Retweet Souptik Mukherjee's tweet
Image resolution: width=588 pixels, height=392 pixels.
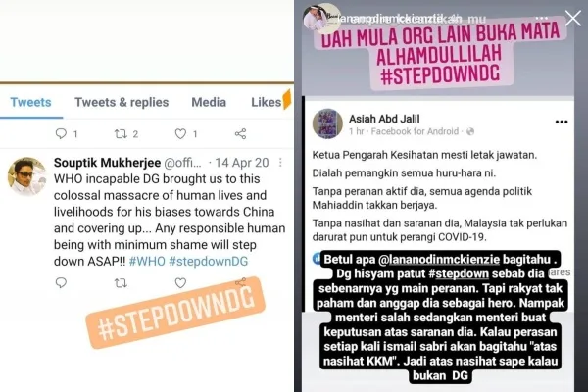[x=121, y=283]
